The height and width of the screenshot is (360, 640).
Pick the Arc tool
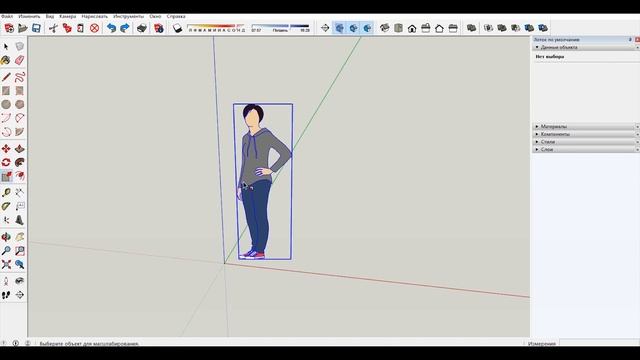(6, 118)
